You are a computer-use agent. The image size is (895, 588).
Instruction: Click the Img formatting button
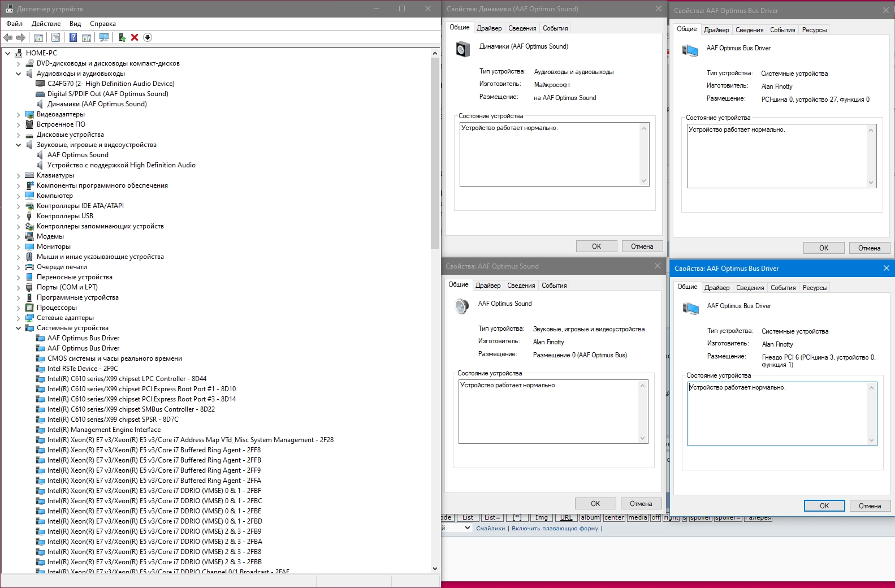click(x=542, y=517)
